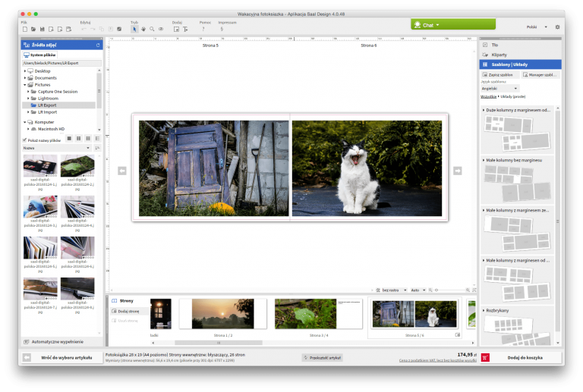This screenshot has width=583, height=392.
Task: Add an image frame from Dodaj
Action: (176, 29)
